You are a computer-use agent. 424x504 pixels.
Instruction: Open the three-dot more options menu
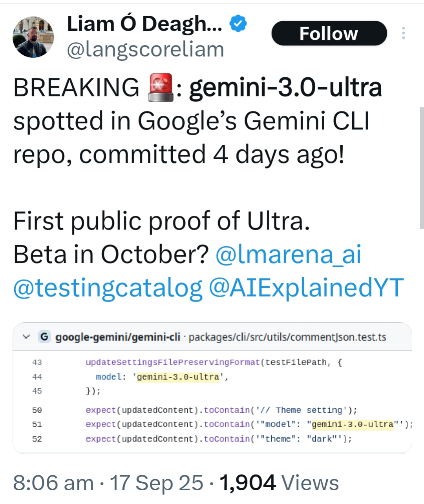click(403, 33)
